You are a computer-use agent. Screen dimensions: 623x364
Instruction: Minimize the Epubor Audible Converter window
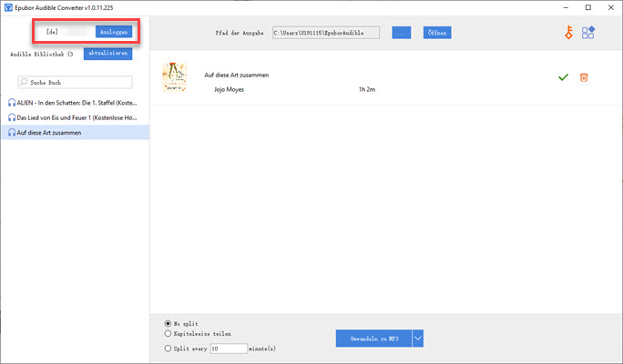[566, 7]
